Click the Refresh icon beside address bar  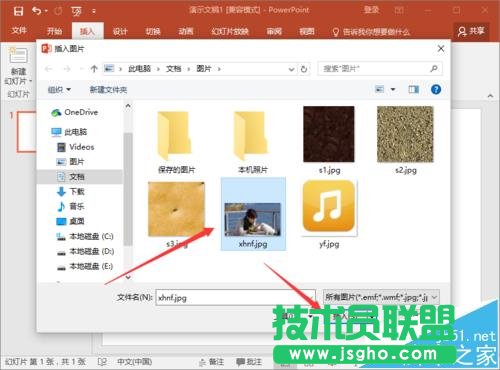click(304, 69)
